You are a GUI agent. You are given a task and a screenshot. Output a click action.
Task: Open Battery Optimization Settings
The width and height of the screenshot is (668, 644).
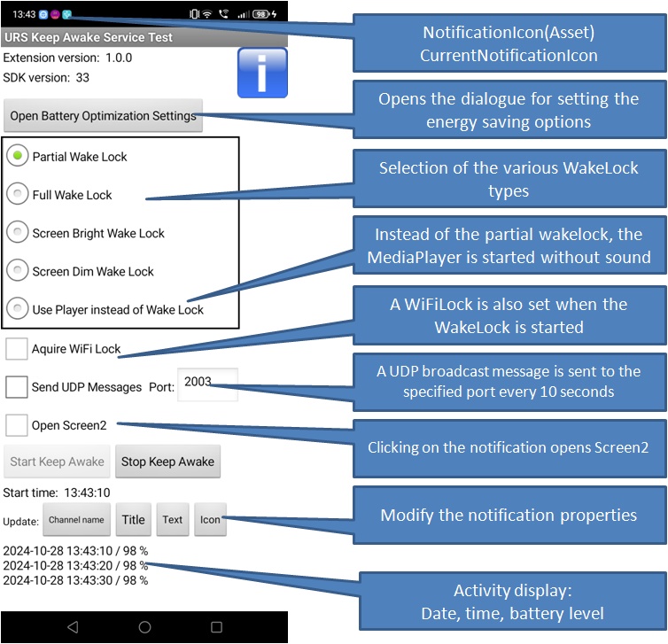coord(103,116)
